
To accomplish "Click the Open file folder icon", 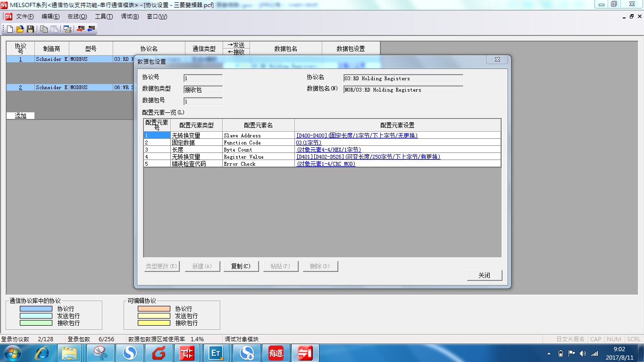I will point(20,29).
